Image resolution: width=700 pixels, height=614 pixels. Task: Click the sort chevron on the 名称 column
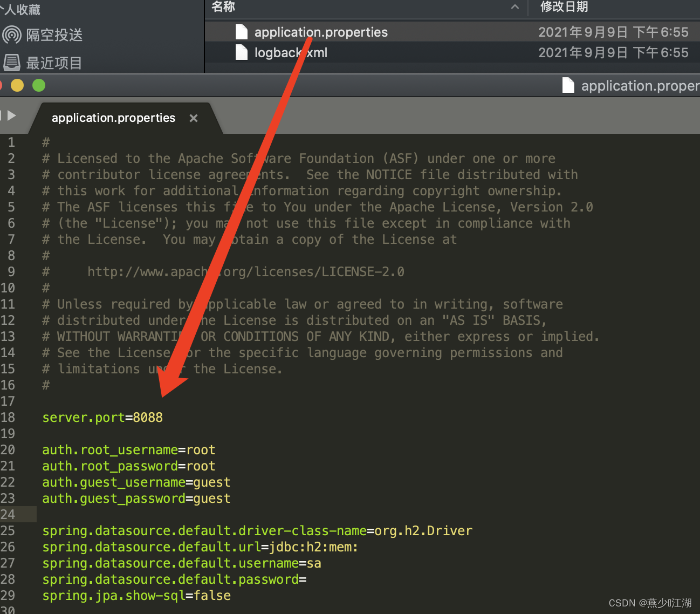[x=515, y=7]
